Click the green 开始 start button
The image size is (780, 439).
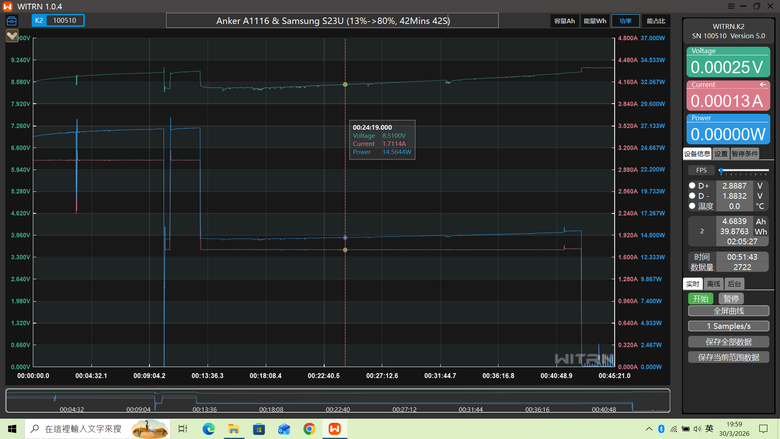pyautogui.click(x=700, y=299)
